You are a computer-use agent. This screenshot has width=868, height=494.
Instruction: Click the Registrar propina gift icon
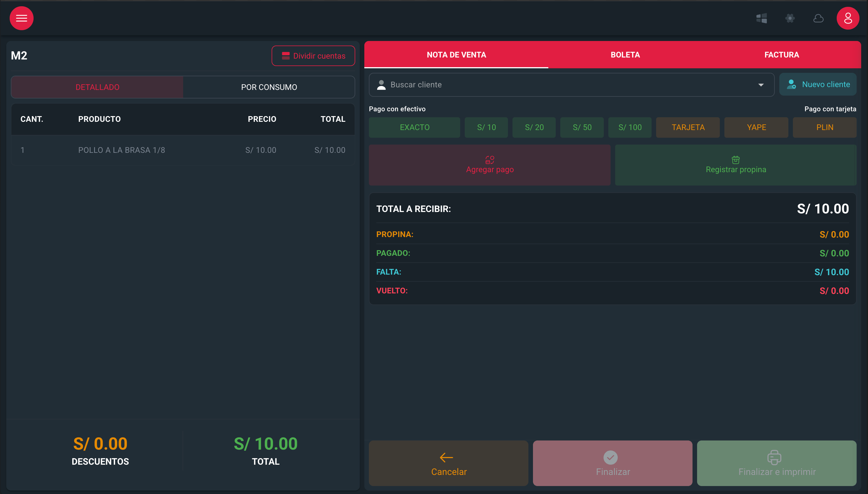tap(736, 159)
